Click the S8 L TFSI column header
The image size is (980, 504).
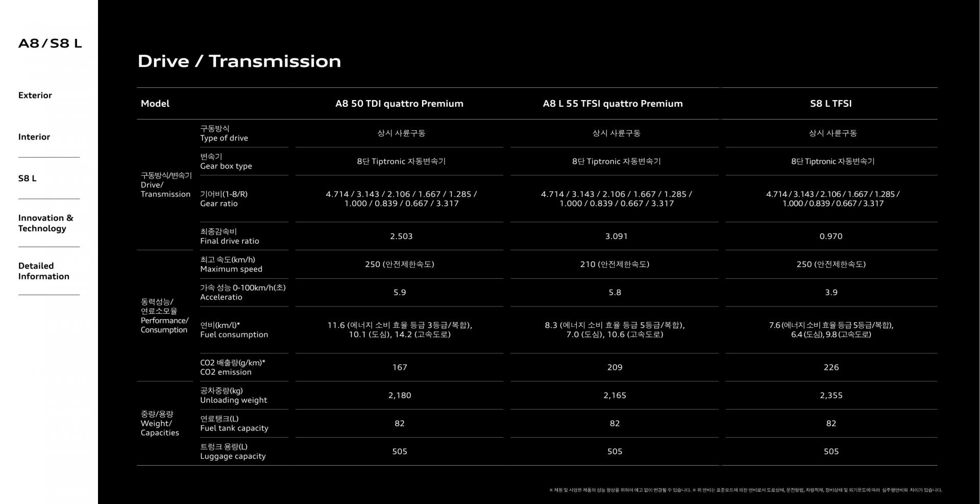(x=830, y=104)
